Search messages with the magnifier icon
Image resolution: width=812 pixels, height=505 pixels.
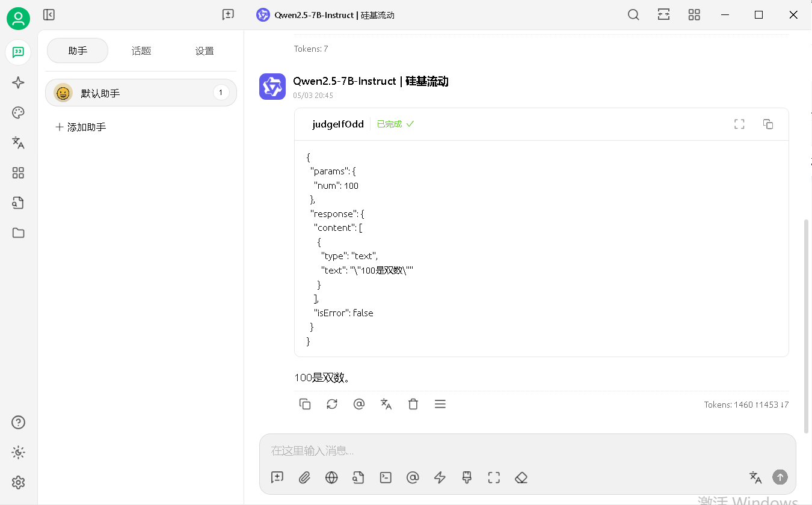[x=633, y=15]
